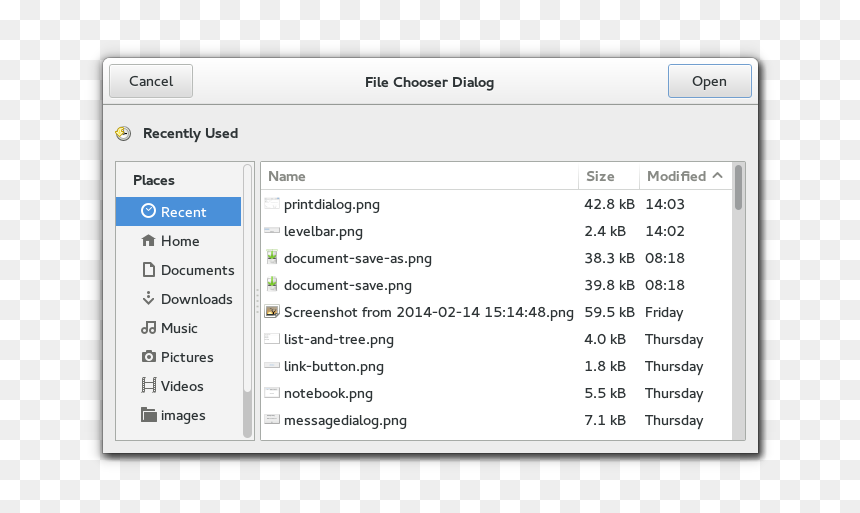Click the Friday modified value
The image size is (860, 513).
(x=664, y=313)
